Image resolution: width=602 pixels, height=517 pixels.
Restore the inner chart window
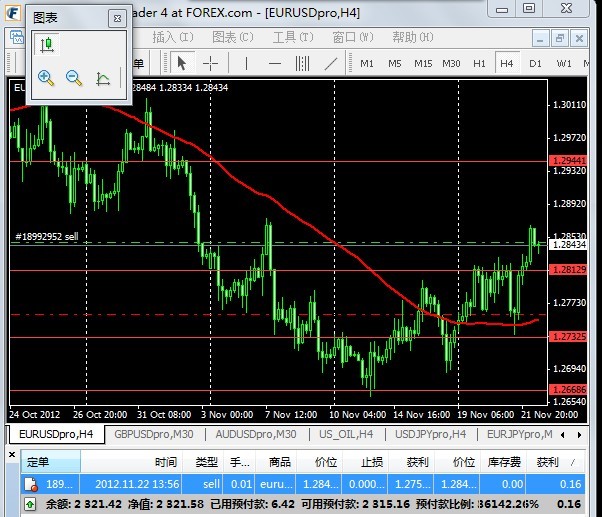(560, 38)
